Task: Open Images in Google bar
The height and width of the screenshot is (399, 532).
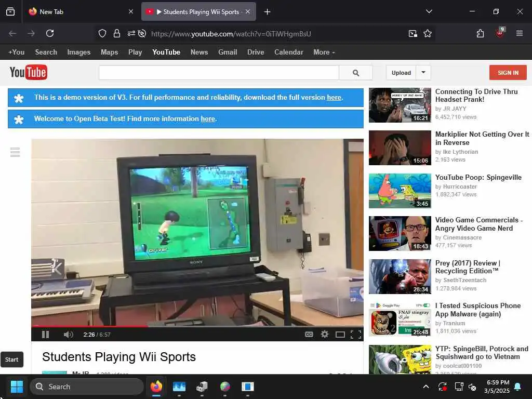Action: [79, 52]
